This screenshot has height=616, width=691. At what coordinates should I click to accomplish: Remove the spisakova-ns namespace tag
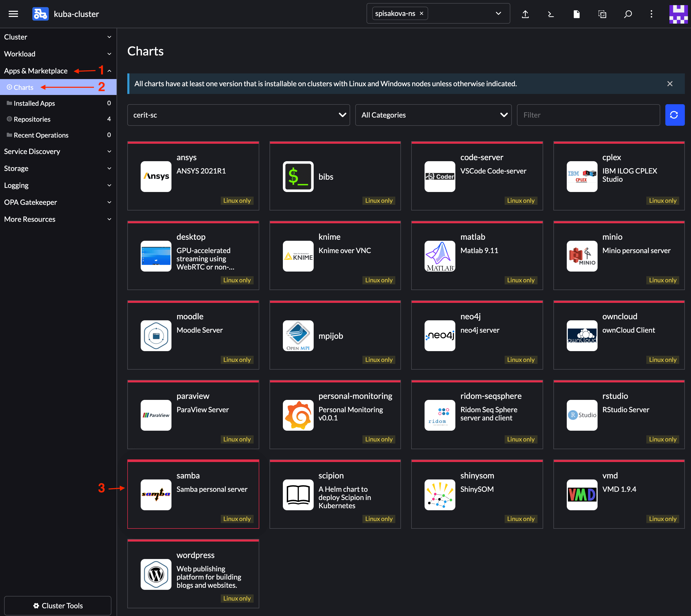[x=421, y=14]
